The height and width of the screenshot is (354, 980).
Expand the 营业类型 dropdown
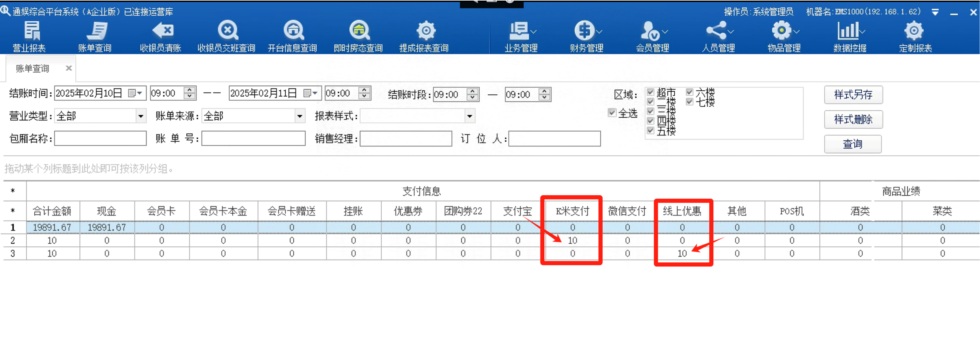(x=141, y=116)
